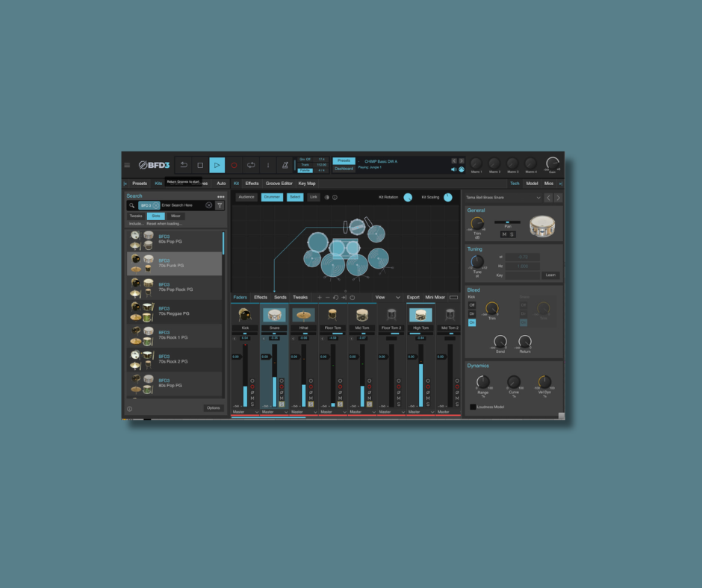The image size is (702, 588).
Task: Click the magnifier search icon
Action: pyautogui.click(x=132, y=205)
